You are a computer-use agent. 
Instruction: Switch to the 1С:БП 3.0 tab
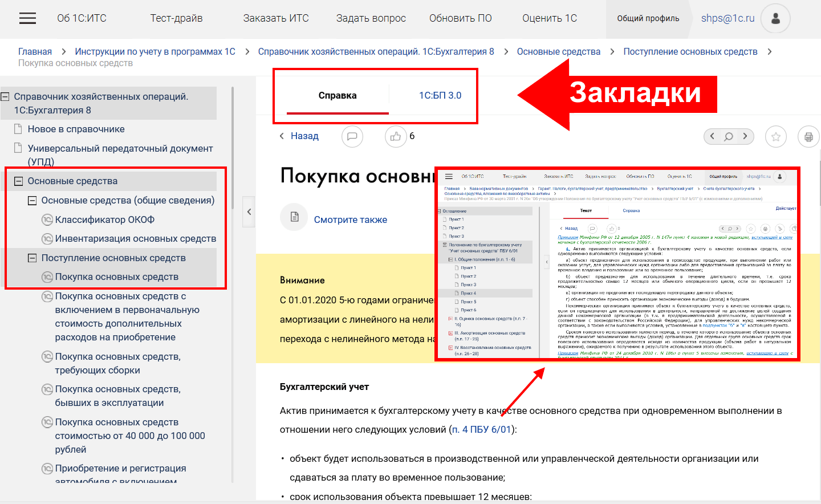[440, 96]
